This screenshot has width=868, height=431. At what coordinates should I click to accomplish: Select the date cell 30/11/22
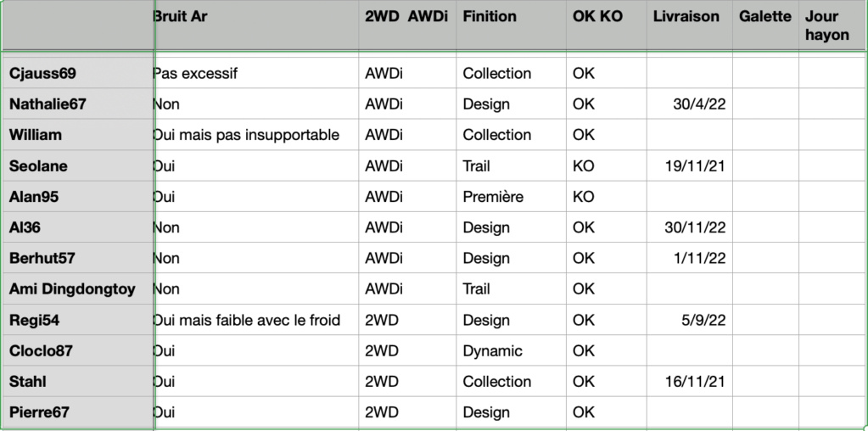689,227
